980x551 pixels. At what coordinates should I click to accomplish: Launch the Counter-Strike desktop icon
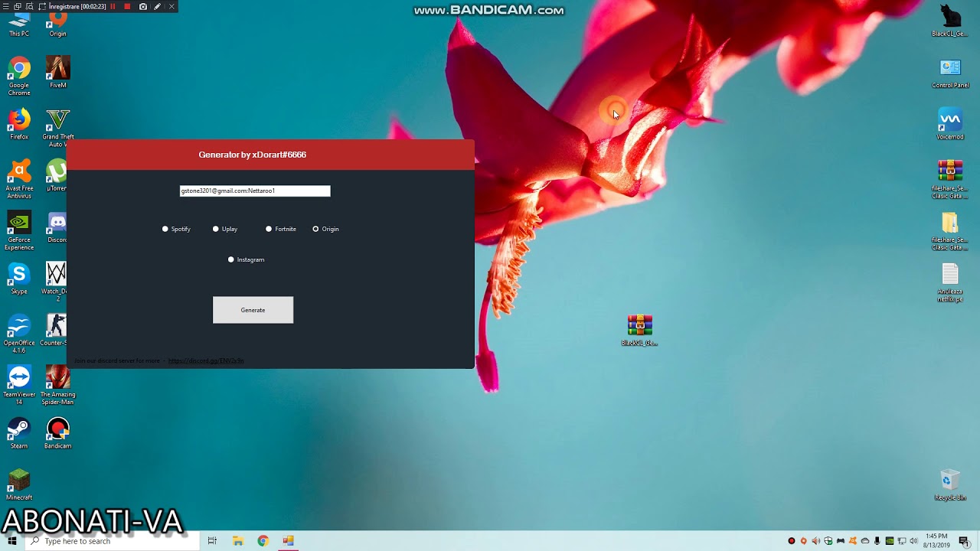click(57, 331)
